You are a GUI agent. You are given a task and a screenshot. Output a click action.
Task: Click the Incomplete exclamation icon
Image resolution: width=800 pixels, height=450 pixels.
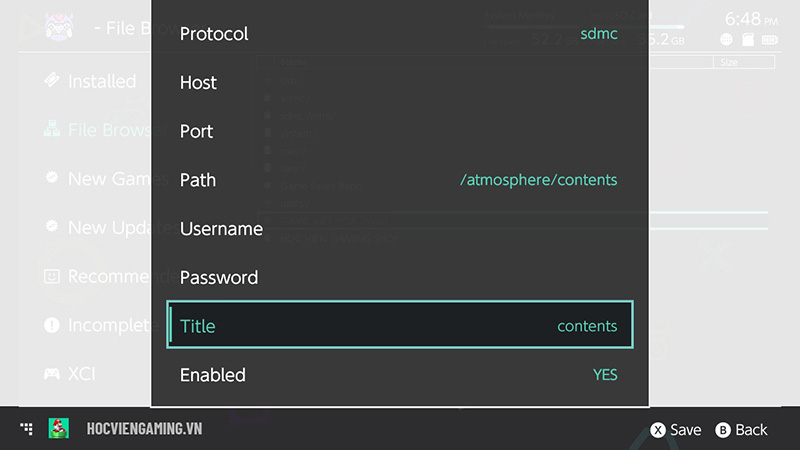point(52,325)
